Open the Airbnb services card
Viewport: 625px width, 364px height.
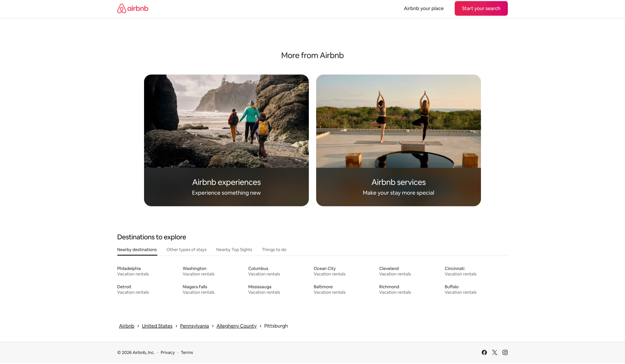pyautogui.click(x=399, y=140)
